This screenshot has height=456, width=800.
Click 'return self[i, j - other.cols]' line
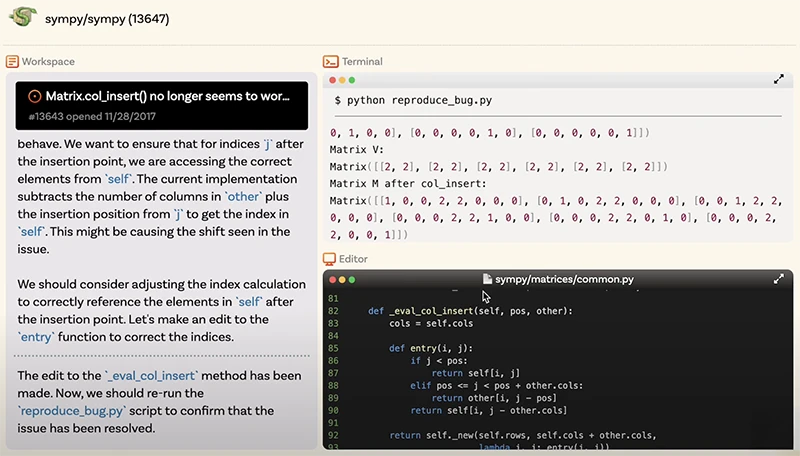click(x=488, y=410)
